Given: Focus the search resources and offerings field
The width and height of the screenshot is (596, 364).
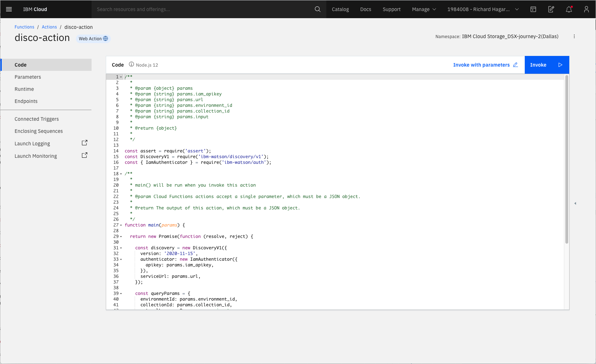Looking at the screenshot, I should 202,9.
